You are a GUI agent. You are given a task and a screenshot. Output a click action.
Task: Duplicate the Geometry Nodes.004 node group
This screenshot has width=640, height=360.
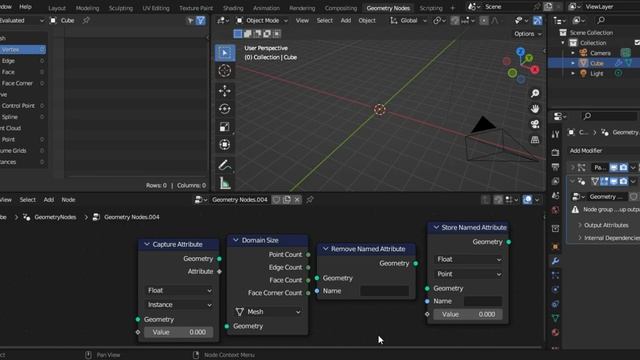point(287,200)
